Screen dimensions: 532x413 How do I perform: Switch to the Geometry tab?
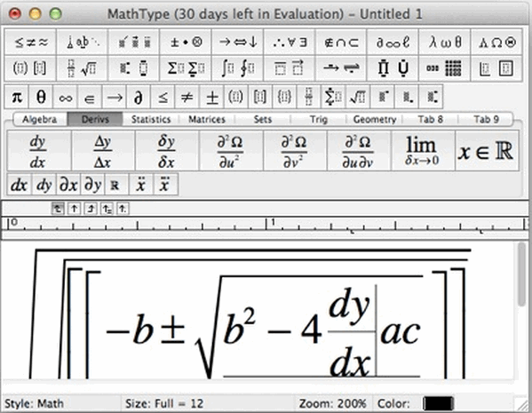[375, 119]
